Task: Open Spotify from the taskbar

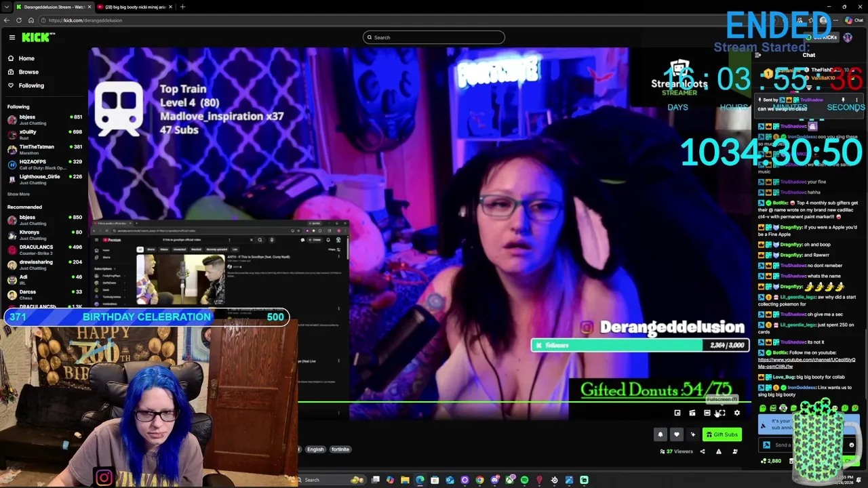Action: pos(524,480)
